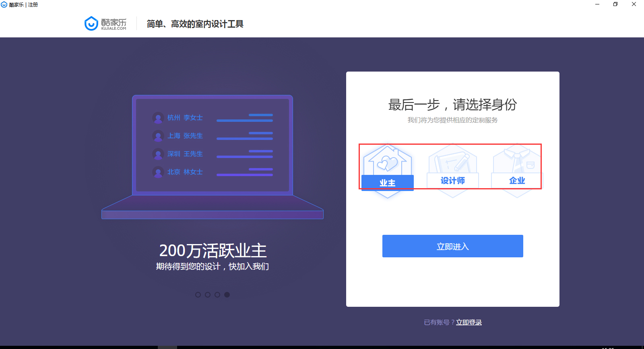Open the 立即登录 login link
The width and height of the screenshot is (644, 349).
(x=469, y=322)
